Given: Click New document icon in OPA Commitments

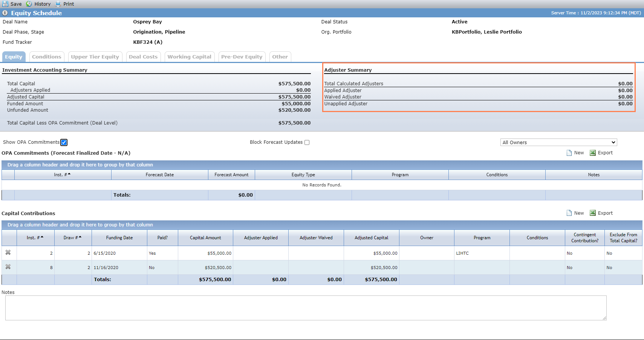Looking at the screenshot, I should click(x=569, y=153).
